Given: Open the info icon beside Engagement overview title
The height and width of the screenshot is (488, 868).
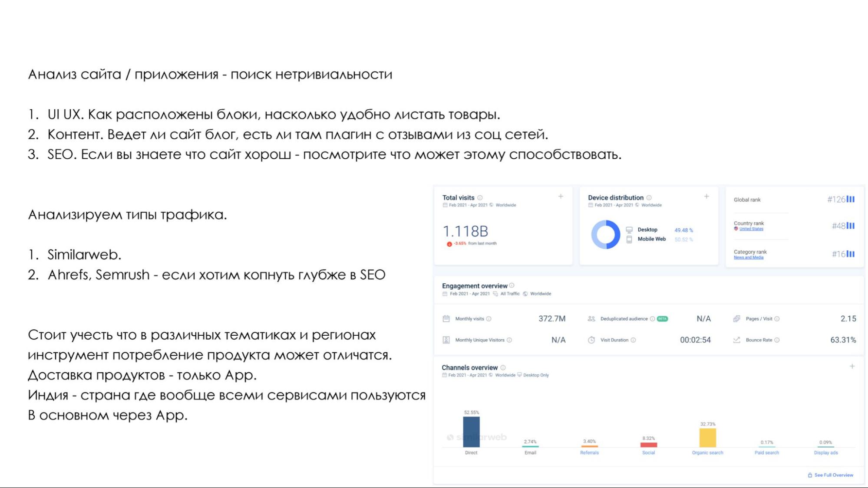Looking at the screenshot, I should click(x=512, y=285).
